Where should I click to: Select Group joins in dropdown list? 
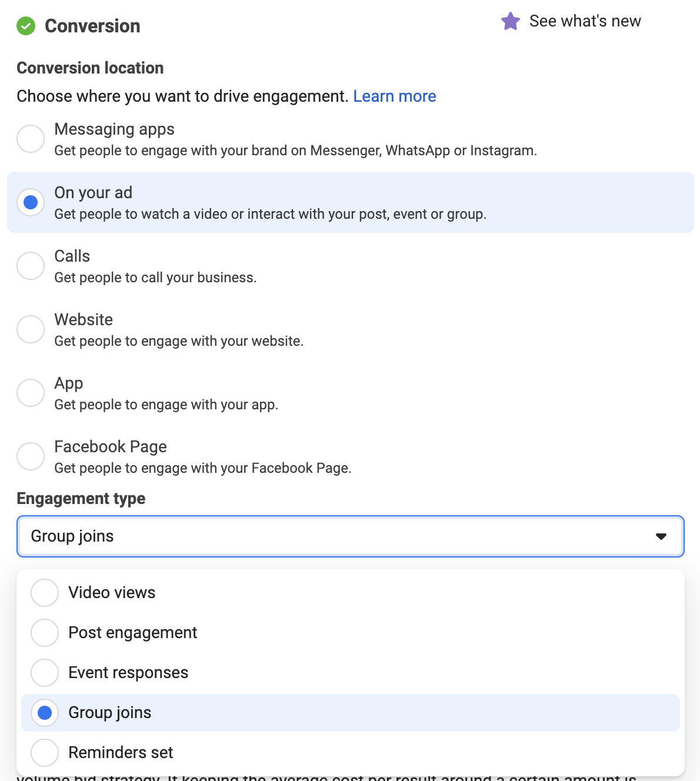pyautogui.click(x=351, y=713)
